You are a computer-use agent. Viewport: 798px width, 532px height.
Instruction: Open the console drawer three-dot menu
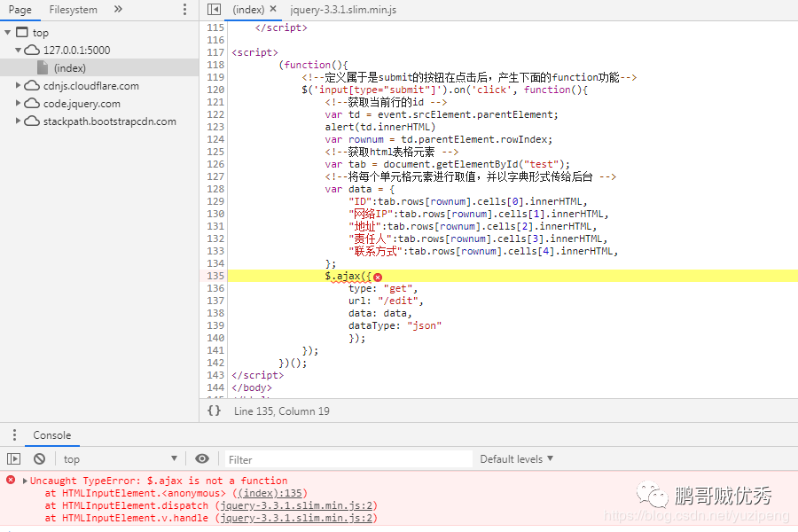point(14,434)
